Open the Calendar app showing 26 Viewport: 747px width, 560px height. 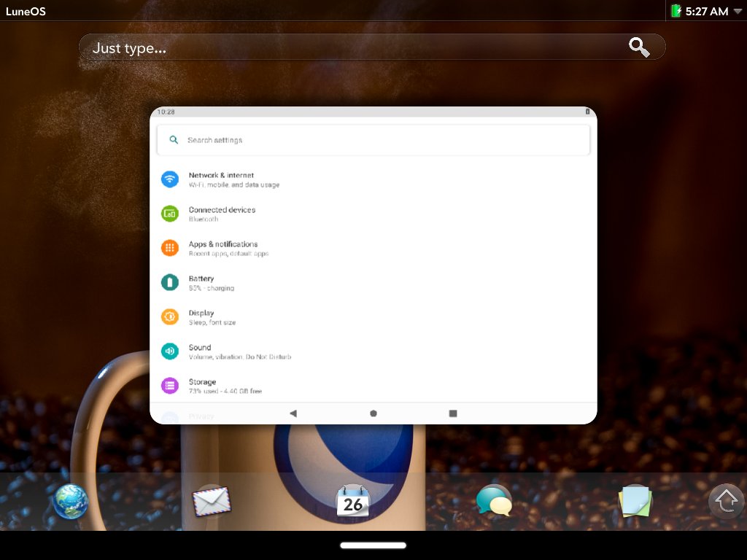tap(352, 502)
